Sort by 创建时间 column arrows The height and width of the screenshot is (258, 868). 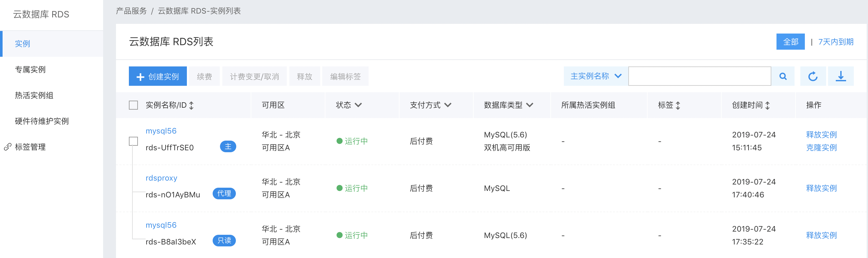[x=767, y=105]
